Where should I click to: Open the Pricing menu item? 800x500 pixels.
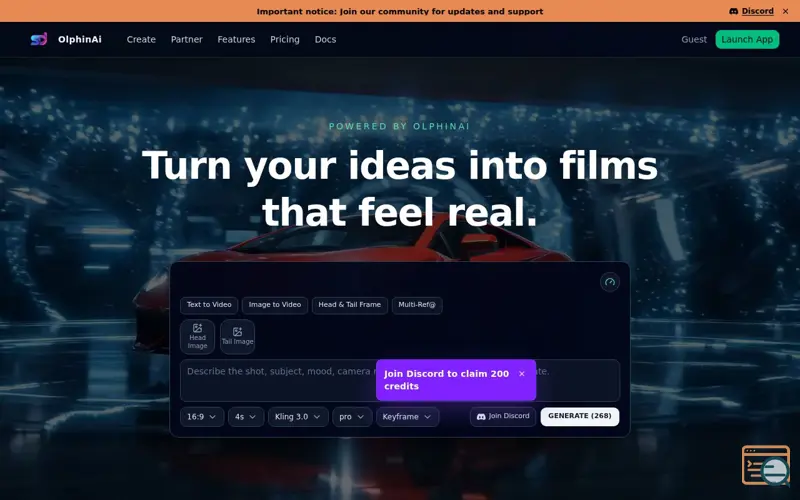(x=285, y=39)
